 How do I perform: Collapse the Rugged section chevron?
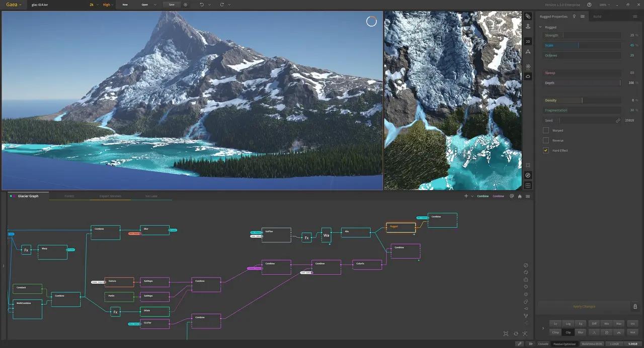click(x=540, y=27)
